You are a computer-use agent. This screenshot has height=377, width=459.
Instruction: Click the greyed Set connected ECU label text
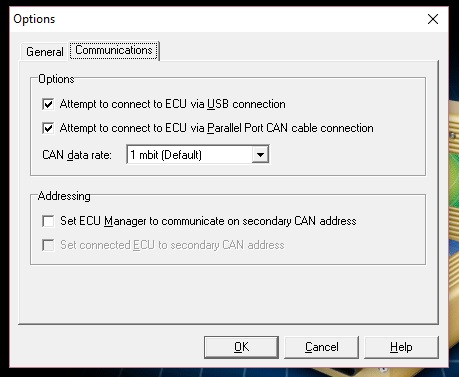point(172,245)
